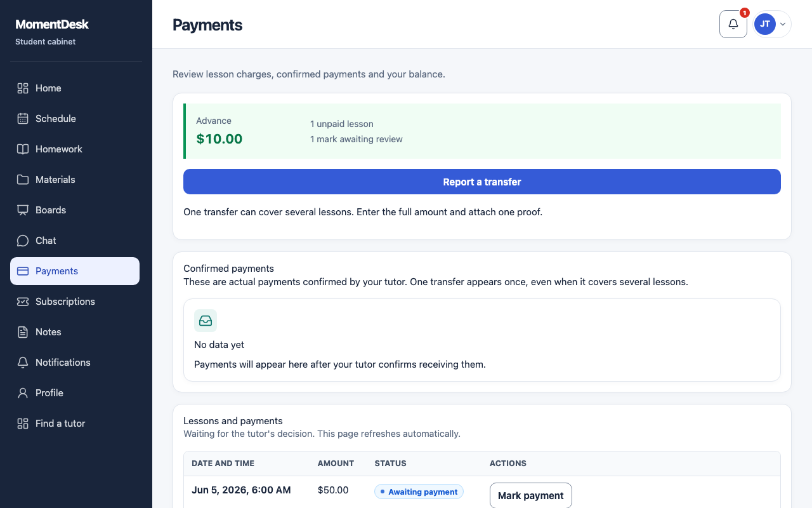Click the DATE AND TIME column header
The height and width of the screenshot is (508, 812).
(223, 464)
